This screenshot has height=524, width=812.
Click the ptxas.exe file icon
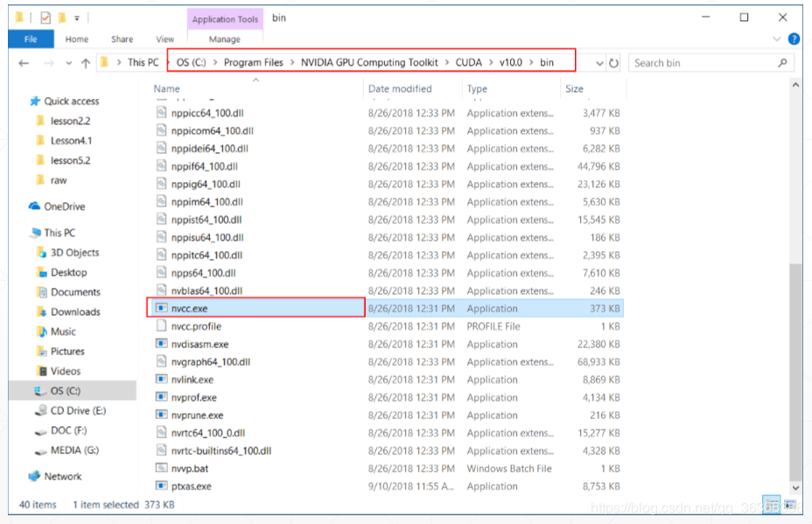[x=162, y=486]
